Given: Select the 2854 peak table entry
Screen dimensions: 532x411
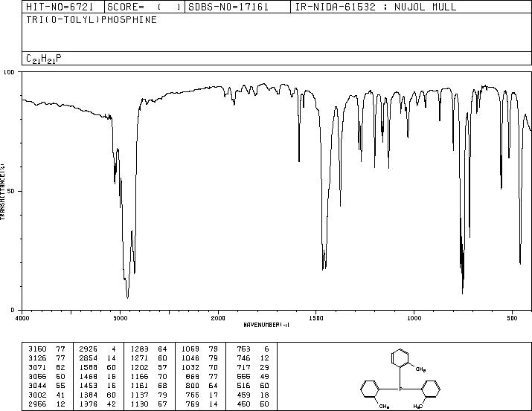Looking at the screenshot, I should [x=97, y=357].
